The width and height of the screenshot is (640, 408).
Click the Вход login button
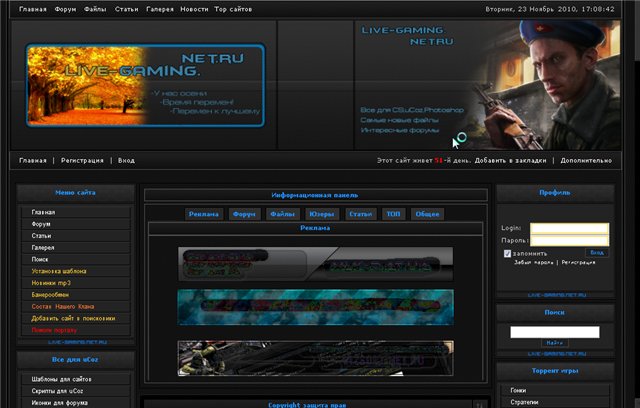597,253
